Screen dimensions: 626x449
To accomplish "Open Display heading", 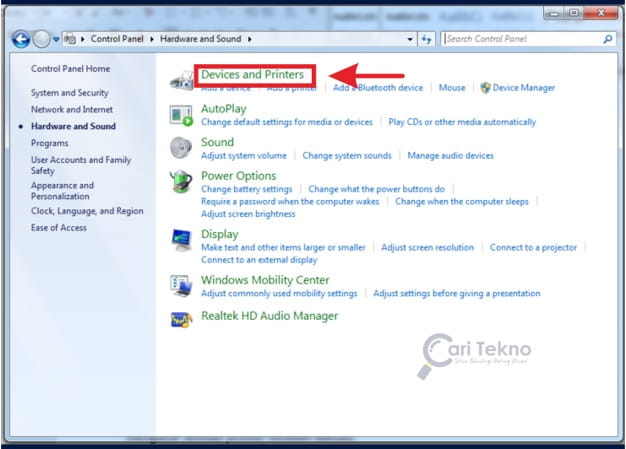I will [220, 234].
